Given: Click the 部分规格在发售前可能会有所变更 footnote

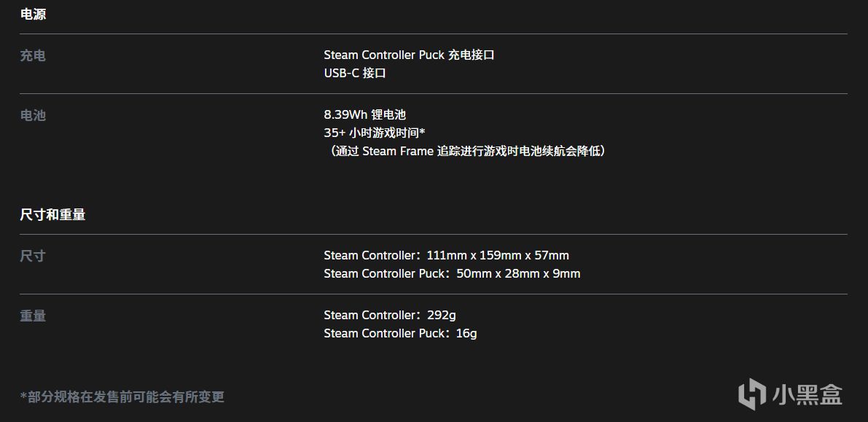Looking at the screenshot, I should (122, 397).
